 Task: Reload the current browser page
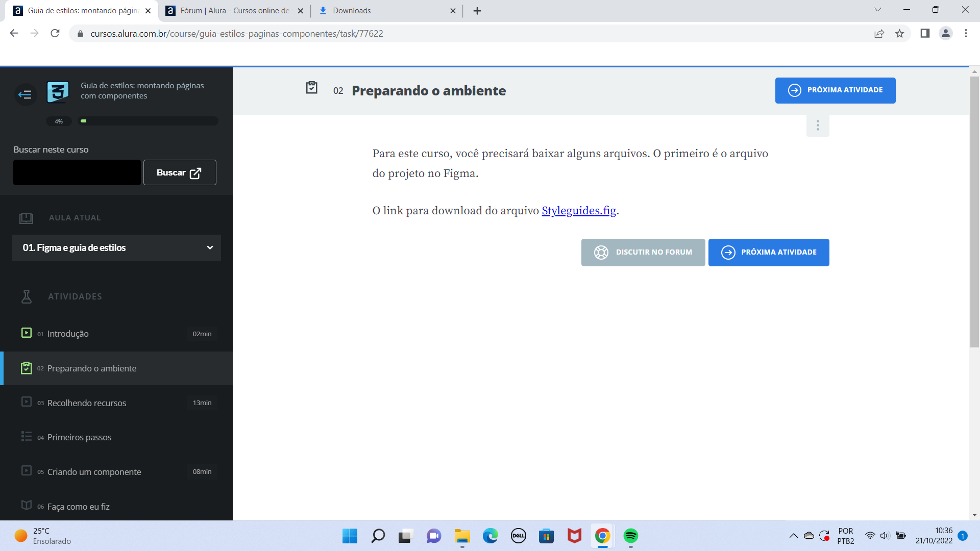(x=55, y=33)
